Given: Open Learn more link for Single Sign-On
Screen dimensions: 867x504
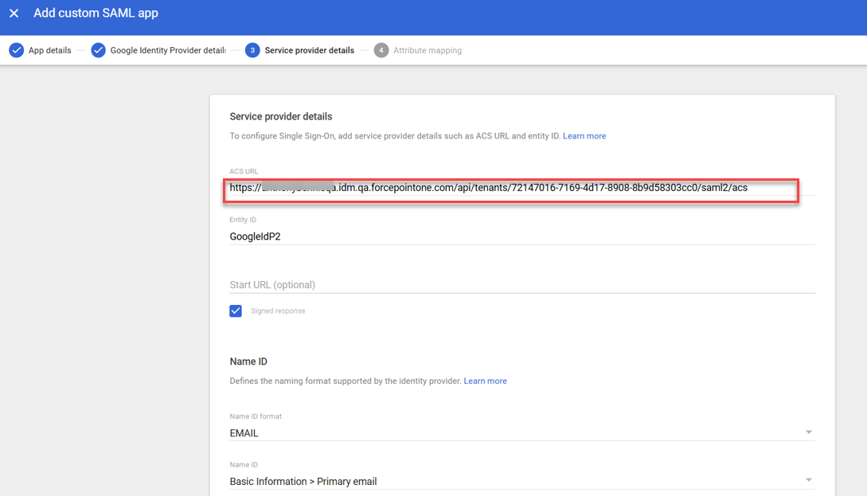Looking at the screenshot, I should (584, 136).
